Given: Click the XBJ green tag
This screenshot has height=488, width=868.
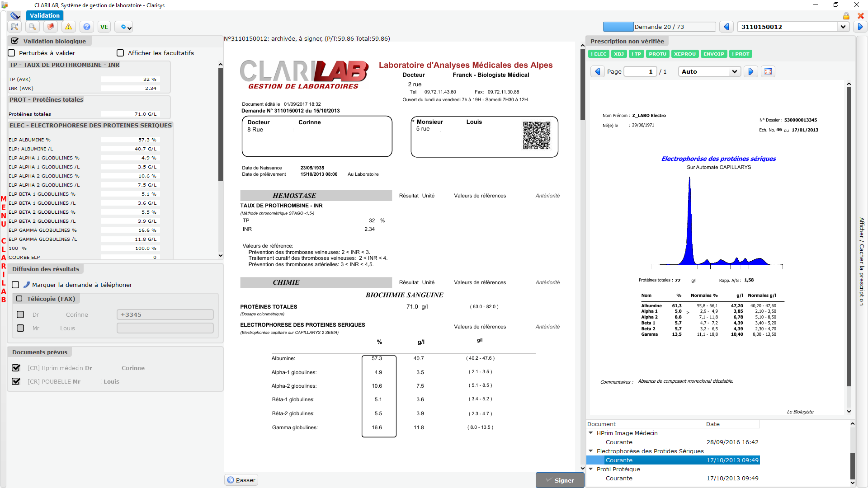Looking at the screenshot, I should click(x=619, y=54).
